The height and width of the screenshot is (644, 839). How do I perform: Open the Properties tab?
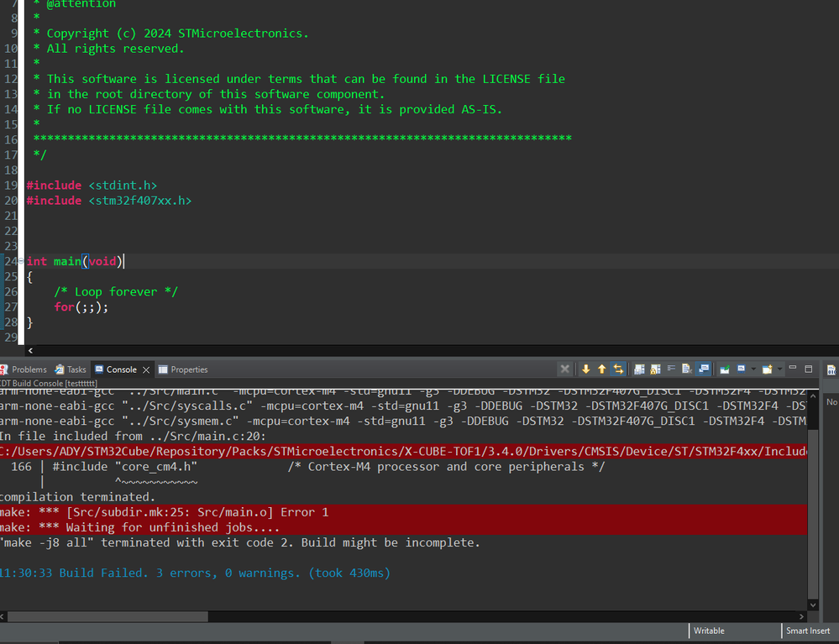tap(184, 369)
